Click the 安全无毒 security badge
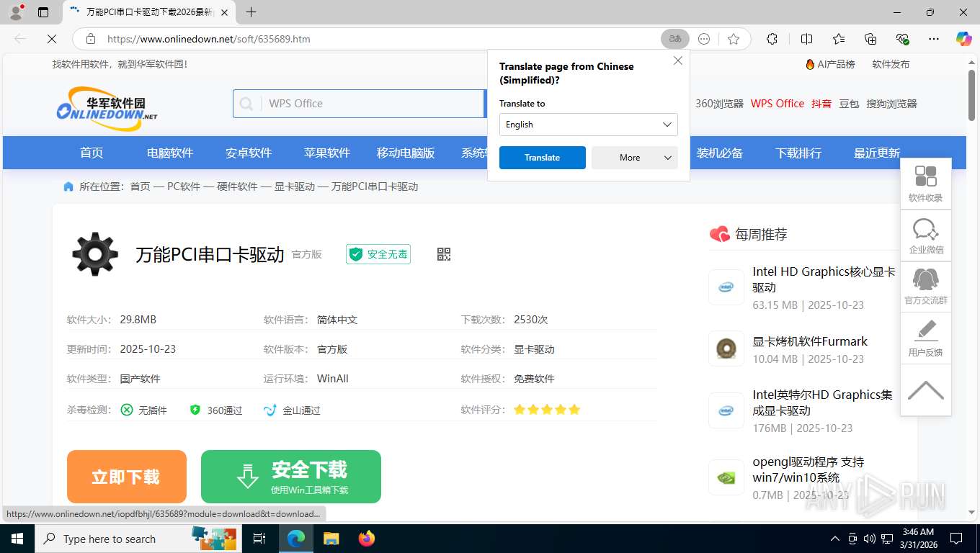 click(x=378, y=254)
